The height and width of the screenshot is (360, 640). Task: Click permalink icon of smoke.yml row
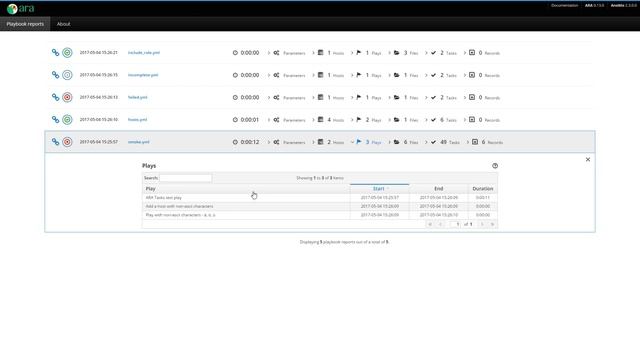(x=56, y=142)
